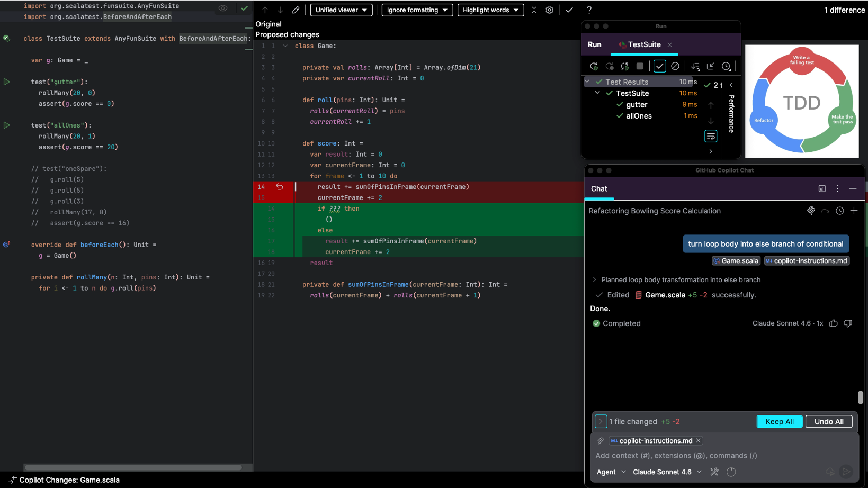Click the Rerun Failed Tests icon
Image resolution: width=868 pixels, height=488 pixels.
coord(610,66)
